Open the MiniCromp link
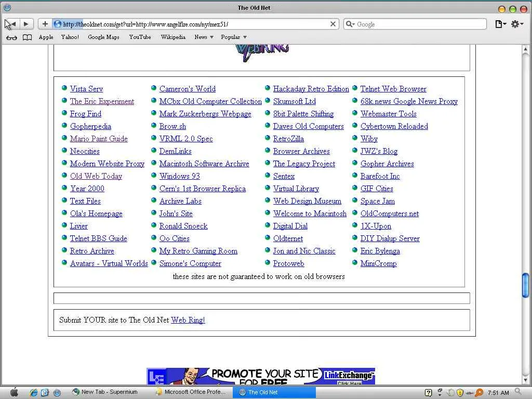Screen dimensions: 532x399 (x=379, y=263)
